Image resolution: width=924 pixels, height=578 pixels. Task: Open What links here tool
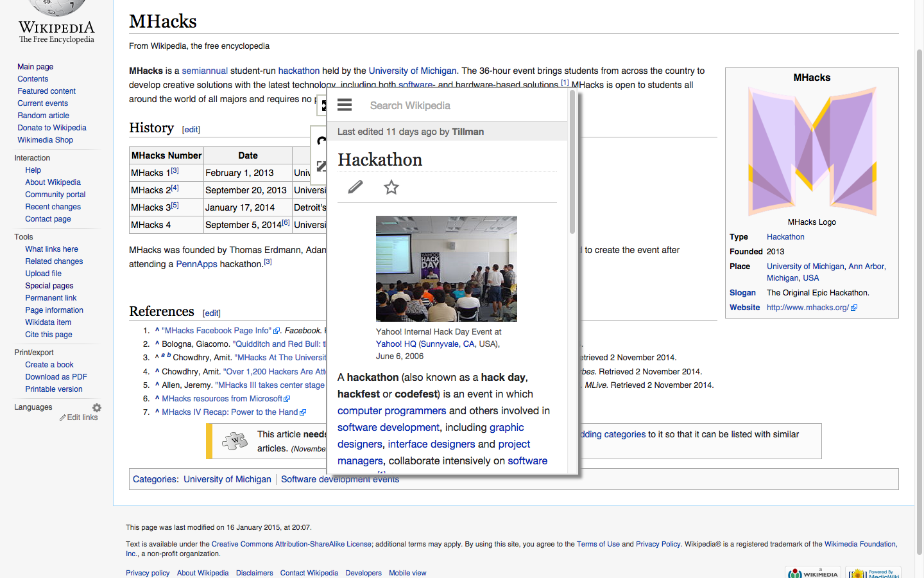(x=51, y=249)
